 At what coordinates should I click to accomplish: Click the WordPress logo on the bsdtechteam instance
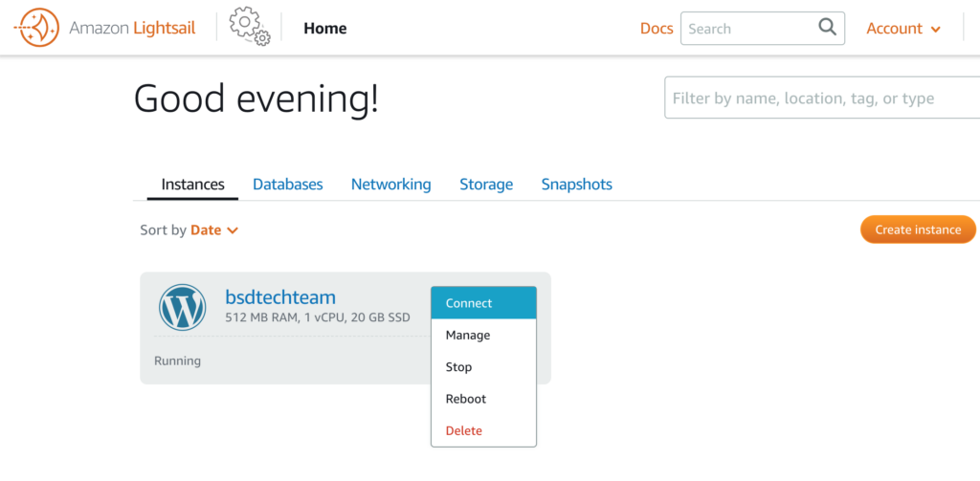pos(182,307)
